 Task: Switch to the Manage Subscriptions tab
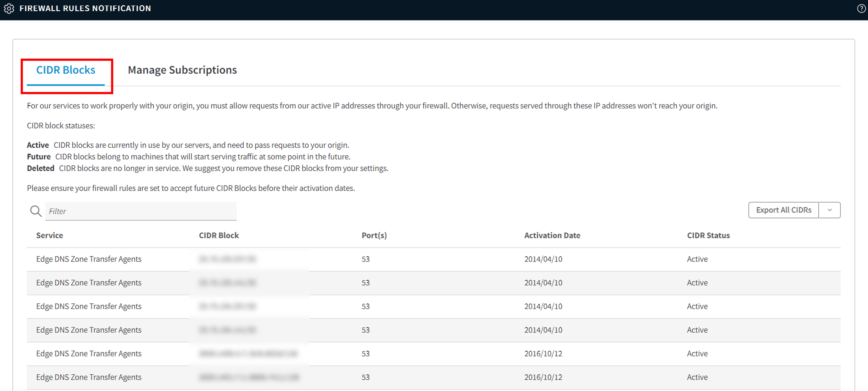[182, 70]
